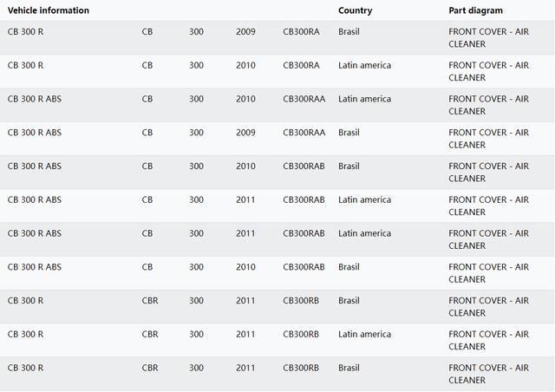Screen dimensions: 555x392
Task: Click the Country column header
Action: 355,10
